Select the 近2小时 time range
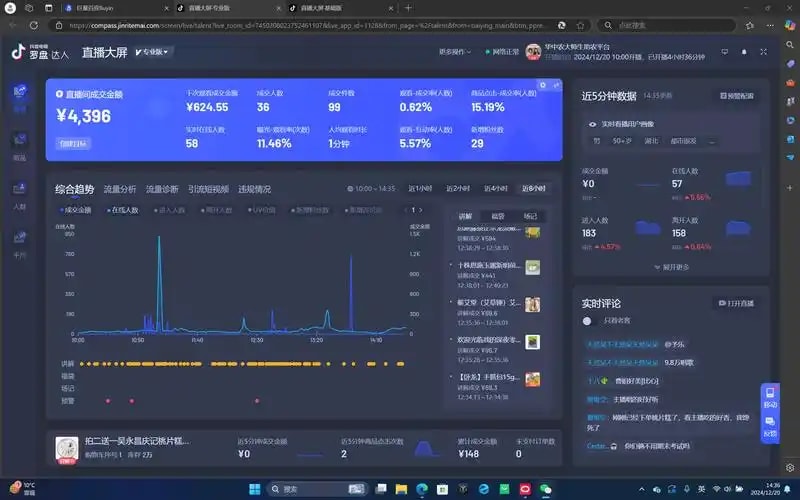This screenshot has height=500, width=800. click(x=458, y=188)
